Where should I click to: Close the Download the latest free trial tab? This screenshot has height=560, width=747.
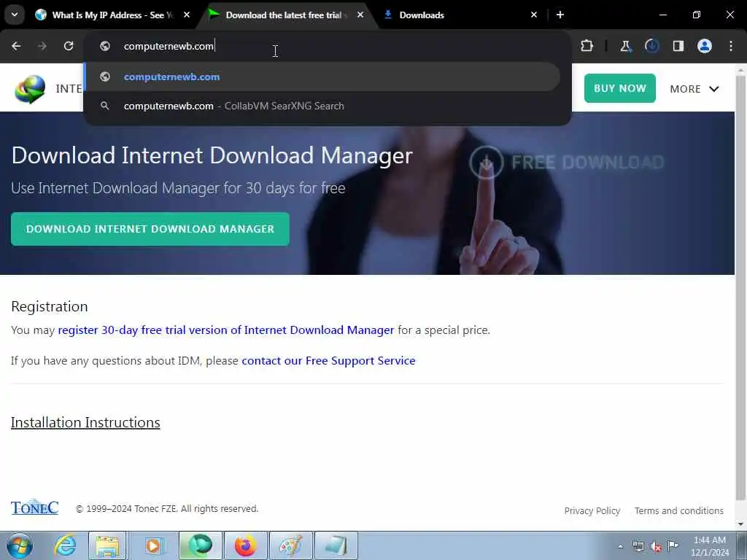(360, 15)
